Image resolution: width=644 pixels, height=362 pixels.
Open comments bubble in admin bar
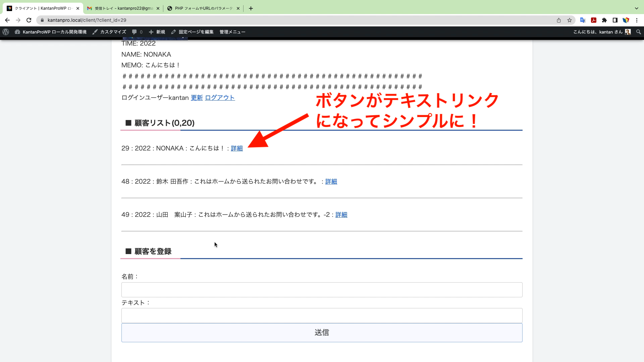(x=137, y=32)
